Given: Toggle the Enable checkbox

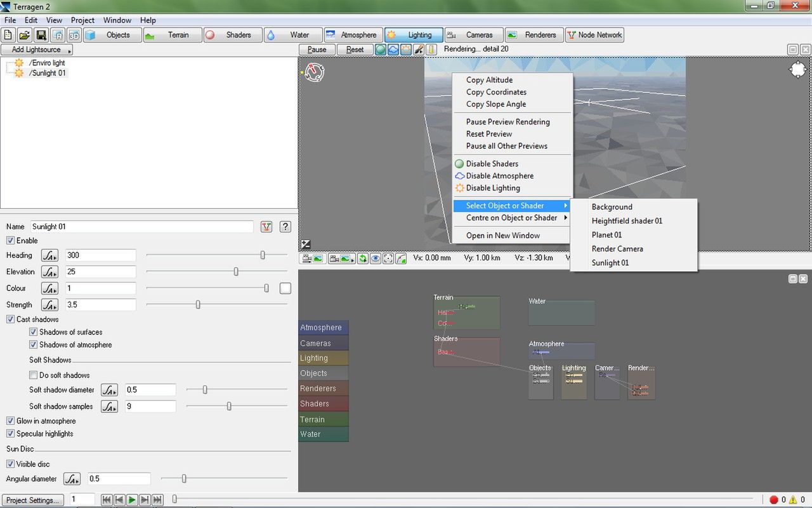Looking at the screenshot, I should [x=10, y=241].
